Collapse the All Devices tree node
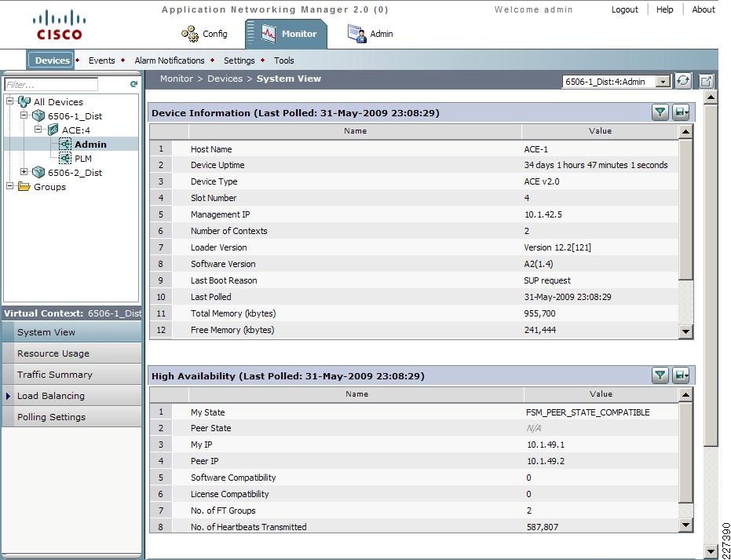 (x=9, y=101)
